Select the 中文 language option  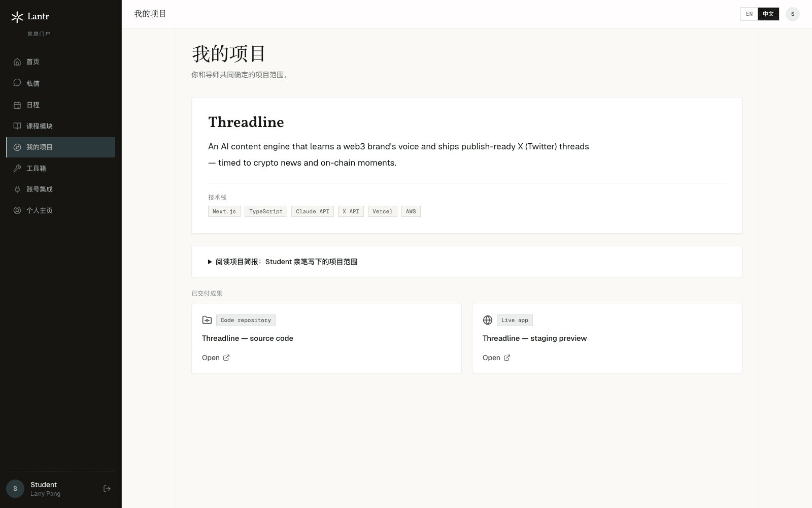[768, 14]
